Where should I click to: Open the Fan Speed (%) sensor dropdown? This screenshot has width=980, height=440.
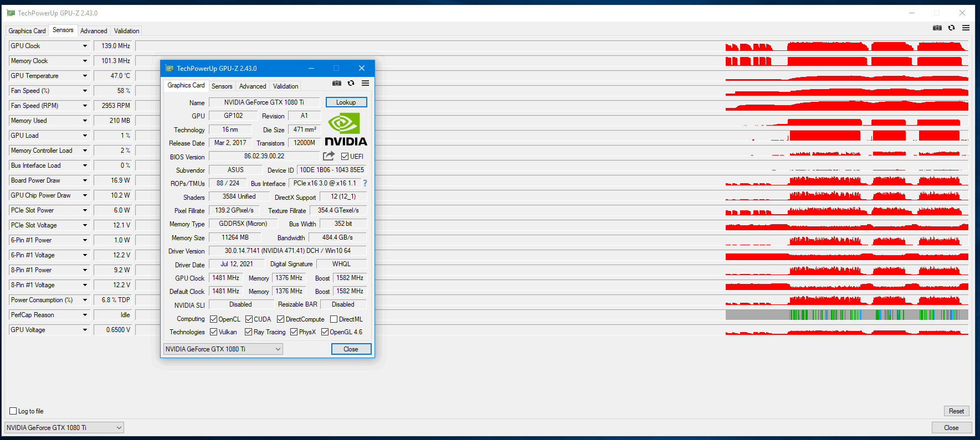[85, 91]
